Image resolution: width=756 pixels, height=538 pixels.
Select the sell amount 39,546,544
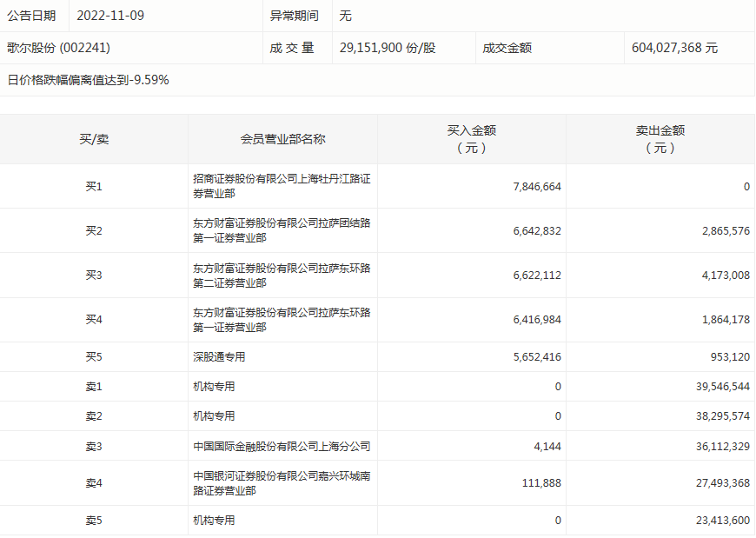[x=716, y=387]
